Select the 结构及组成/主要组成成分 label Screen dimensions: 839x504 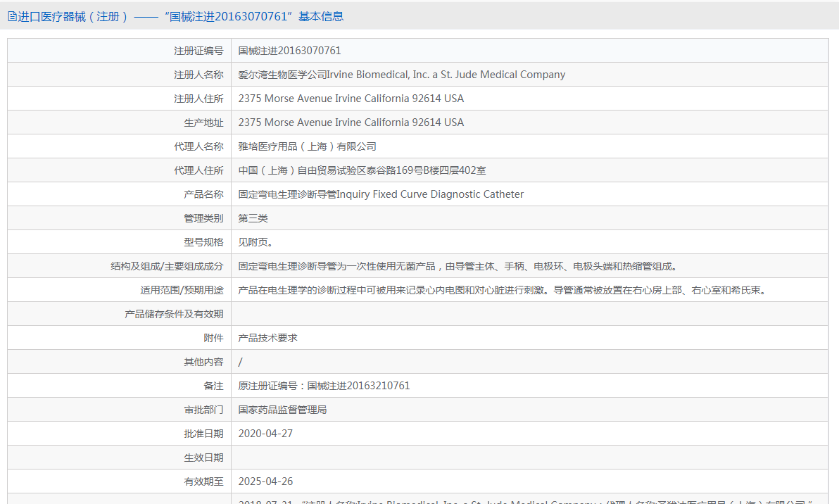point(167,267)
